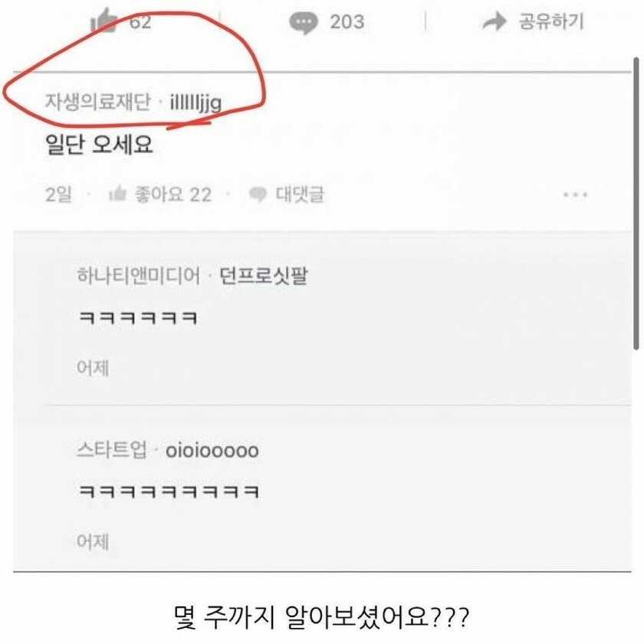The width and height of the screenshot is (644, 644).
Task: Click the 자생의료재단 company label
Action: click(98, 101)
